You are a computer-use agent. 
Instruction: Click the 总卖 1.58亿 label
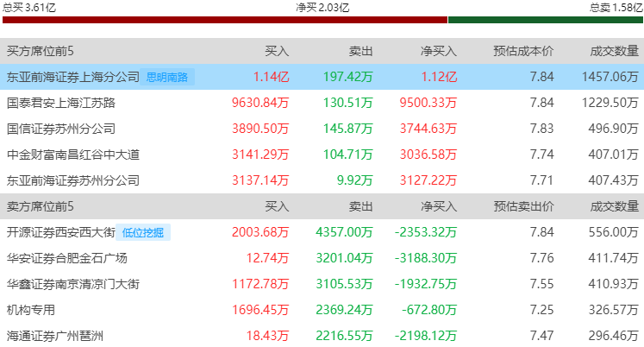[616, 8]
